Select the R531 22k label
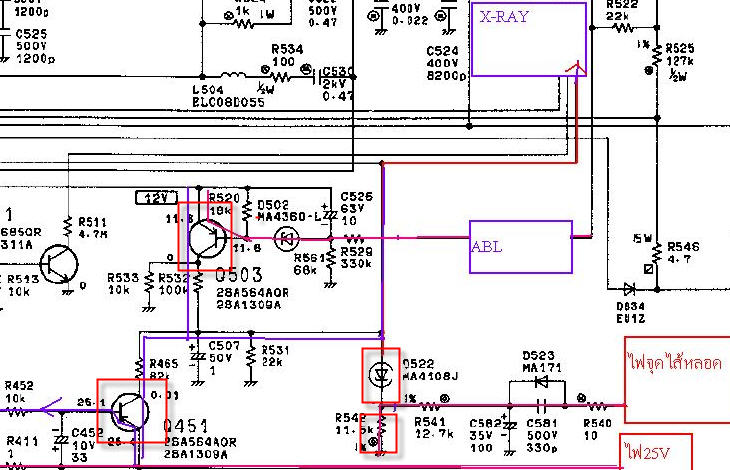 [x=275, y=356]
